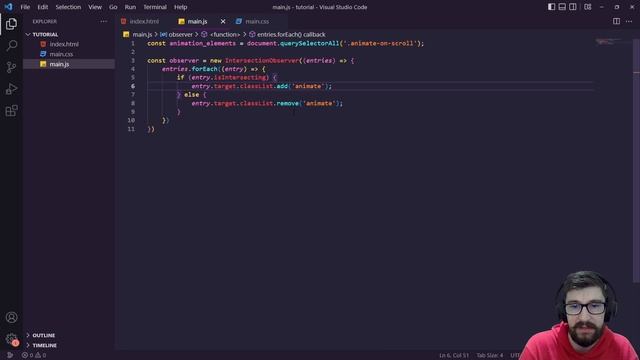Toggle the bottom panel layout icon

pyautogui.click(x=562, y=7)
